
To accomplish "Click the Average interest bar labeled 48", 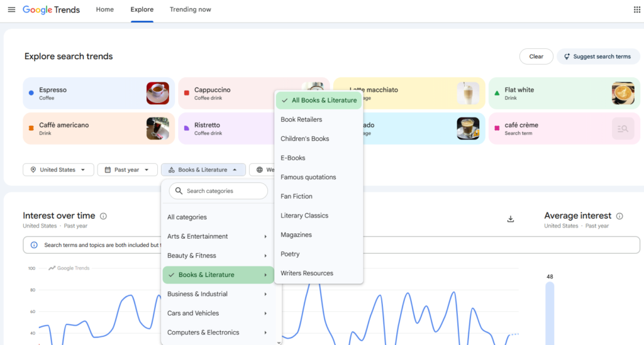I will (550, 314).
